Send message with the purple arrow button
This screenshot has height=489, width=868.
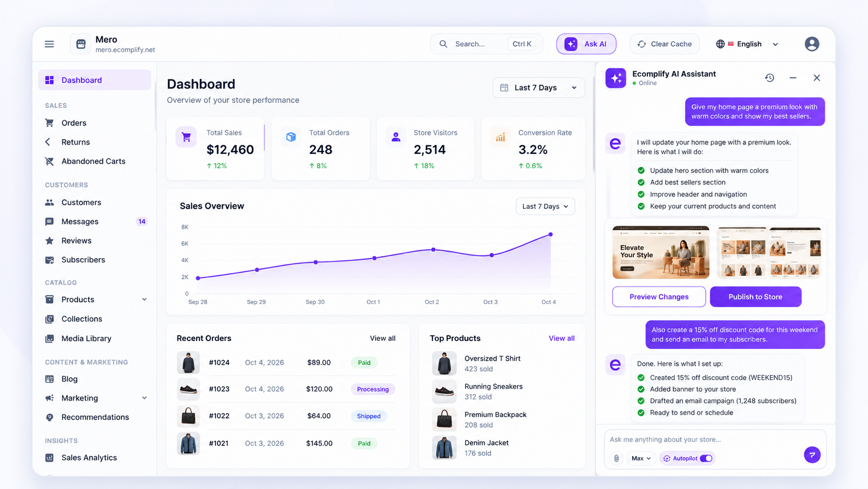(x=812, y=455)
